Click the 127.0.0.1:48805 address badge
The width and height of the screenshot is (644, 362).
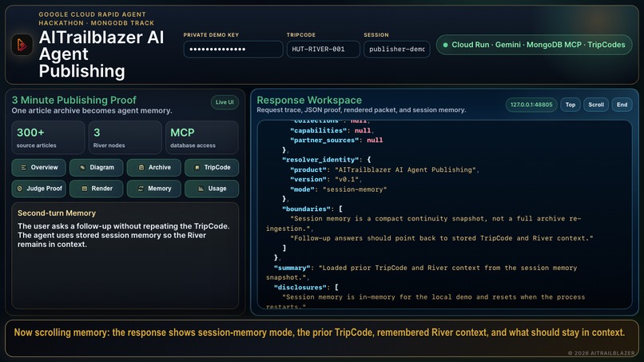(x=531, y=105)
